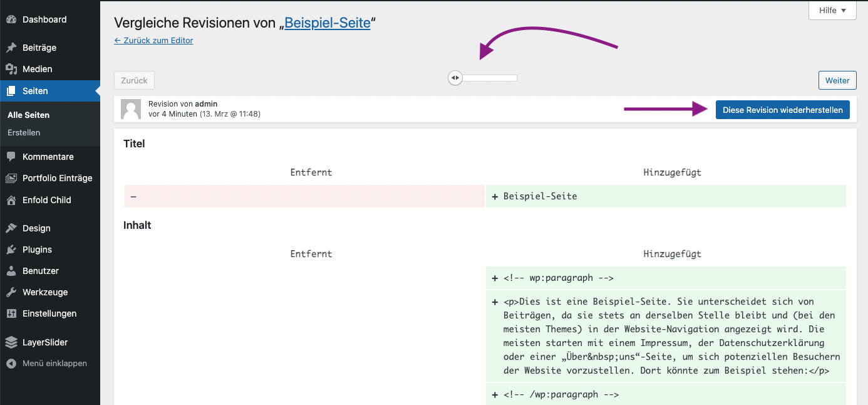The height and width of the screenshot is (405, 868).
Task: Open the Medien media icon
Action: click(x=11, y=69)
